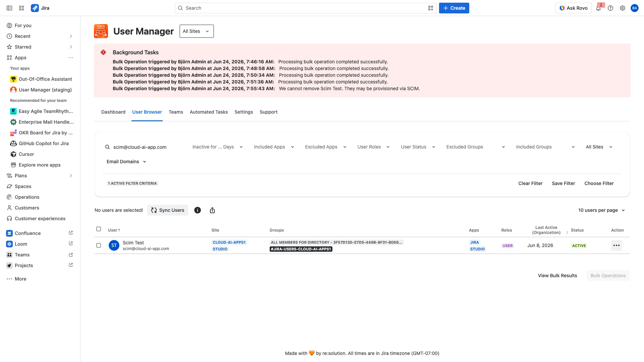The height and width of the screenshot is (362, 644).
Task: Open the Excluded Apps filter
Action: click(325, 147)
